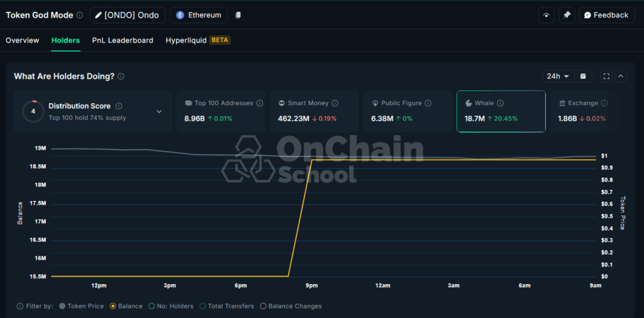Click the 18.5M balance axis label
This screenshot has width=644, height=318.
tap(37, 167)
